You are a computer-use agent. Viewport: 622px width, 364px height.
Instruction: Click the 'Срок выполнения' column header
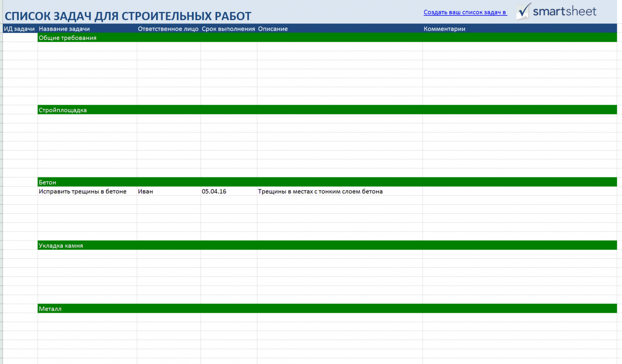pyautogui.click(x=229, y=29)
